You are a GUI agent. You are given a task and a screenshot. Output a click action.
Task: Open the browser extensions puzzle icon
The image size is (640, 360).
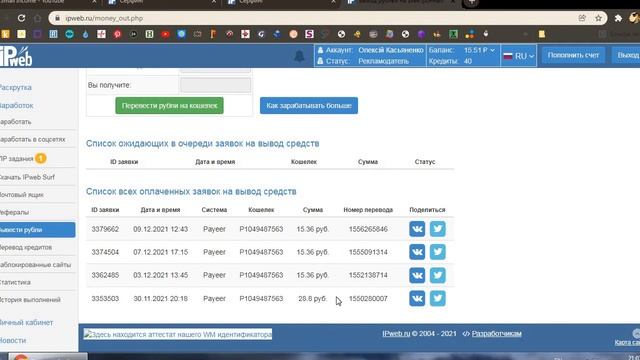pyautogui.click(x=618, y=18)
